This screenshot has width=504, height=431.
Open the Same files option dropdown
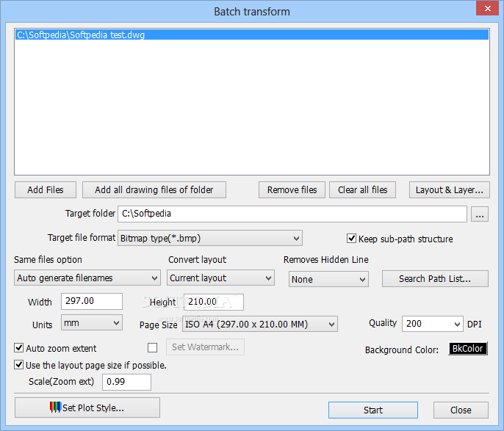(x=87, y=278)
